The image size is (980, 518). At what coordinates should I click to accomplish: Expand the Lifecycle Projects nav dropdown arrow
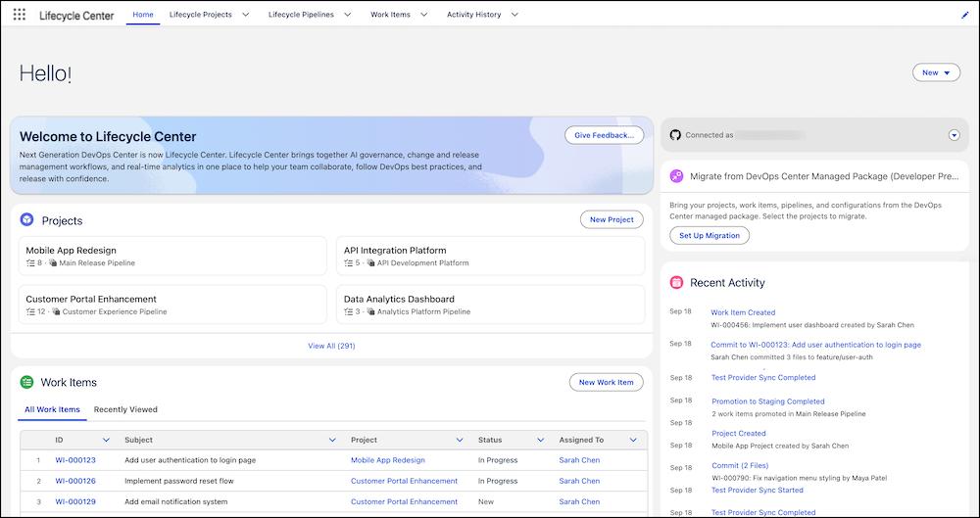(246, 15)
